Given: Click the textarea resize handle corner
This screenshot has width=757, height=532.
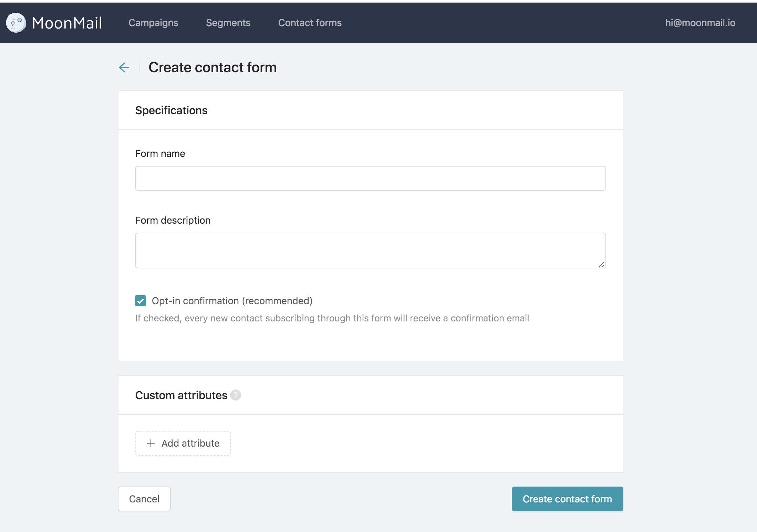Looking at the screenshot, I should point(601,264).
